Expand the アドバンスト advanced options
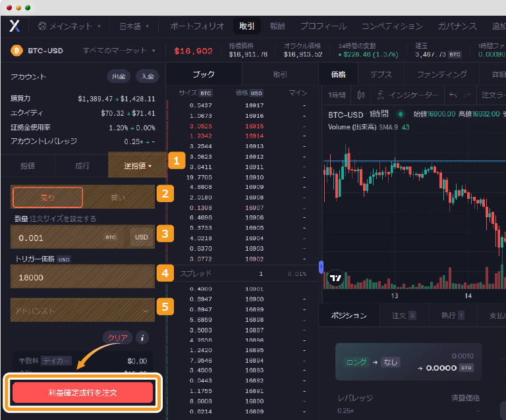Image resolution: width=506 pixels, height=420 pixels. (x=82, y=311)
